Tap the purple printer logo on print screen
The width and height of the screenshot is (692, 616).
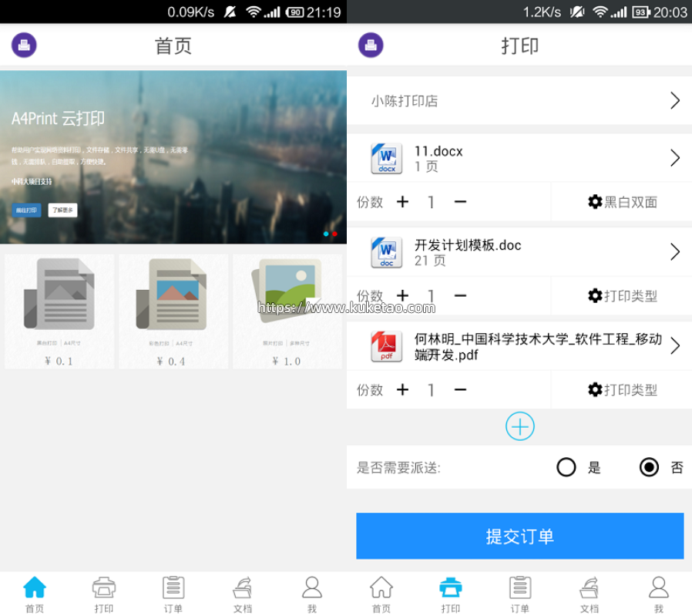[371, 45]
